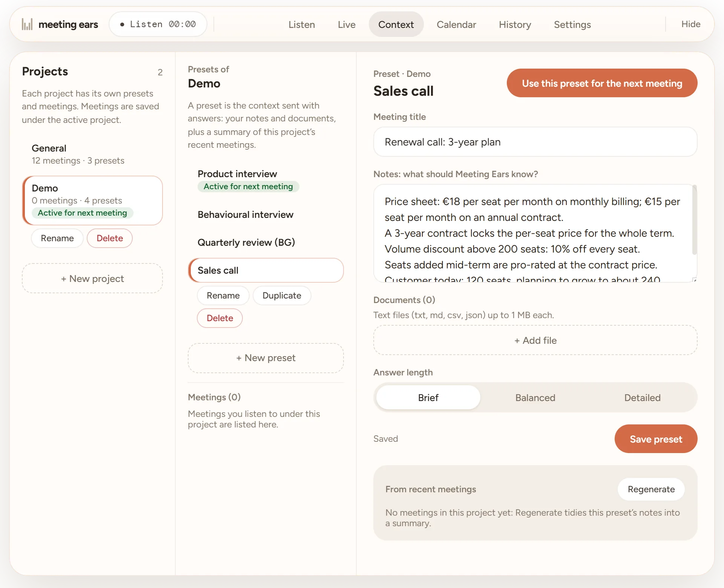Screen dimensions: 724x588
Task: Select the Context tab
Action: (x=396, y=24)
